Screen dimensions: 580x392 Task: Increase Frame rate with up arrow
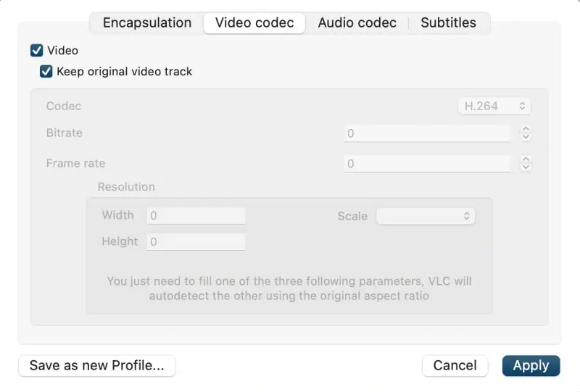(x=526, y=159)
